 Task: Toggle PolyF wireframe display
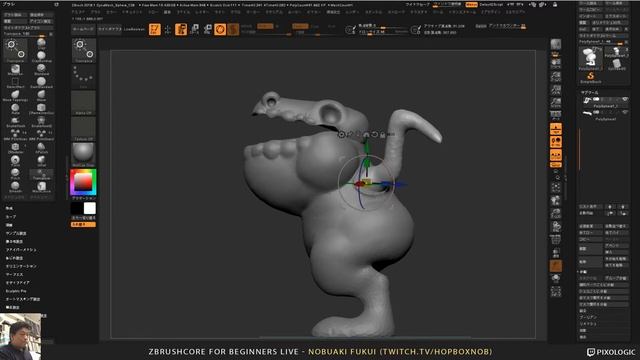point(556,240)
